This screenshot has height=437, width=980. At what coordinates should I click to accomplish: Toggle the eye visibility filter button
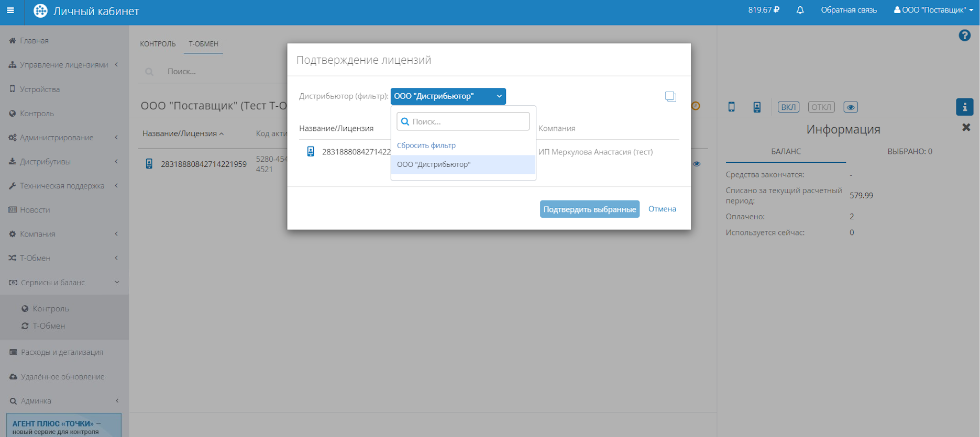[x=850, y=107]
